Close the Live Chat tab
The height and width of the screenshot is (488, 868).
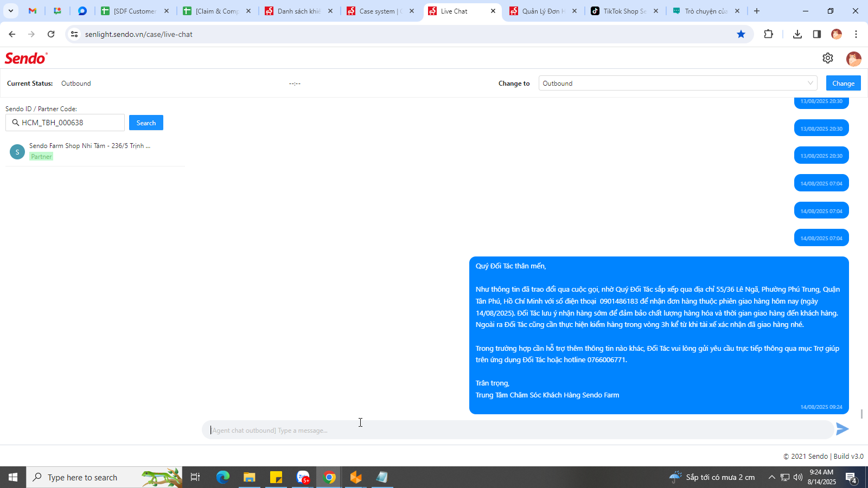click(x=493, y=11)
